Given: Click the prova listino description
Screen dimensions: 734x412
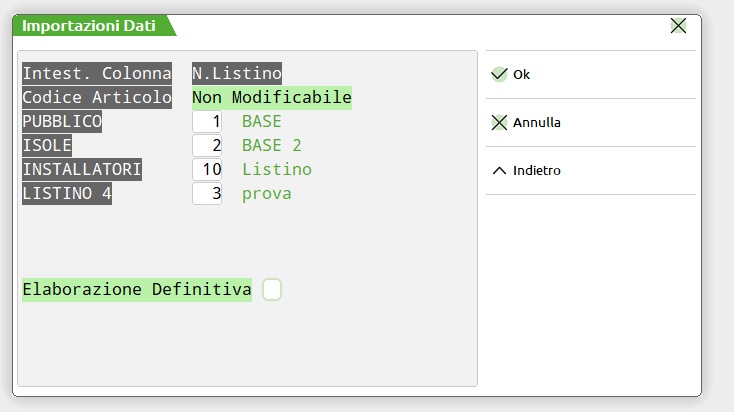Looking at the screenshot, I should (267, 194).
